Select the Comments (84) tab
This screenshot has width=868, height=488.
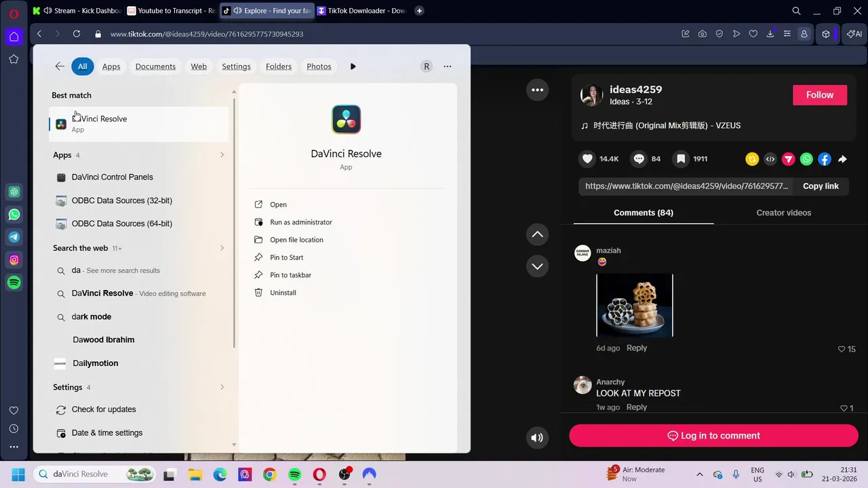(x=644, y=213)
